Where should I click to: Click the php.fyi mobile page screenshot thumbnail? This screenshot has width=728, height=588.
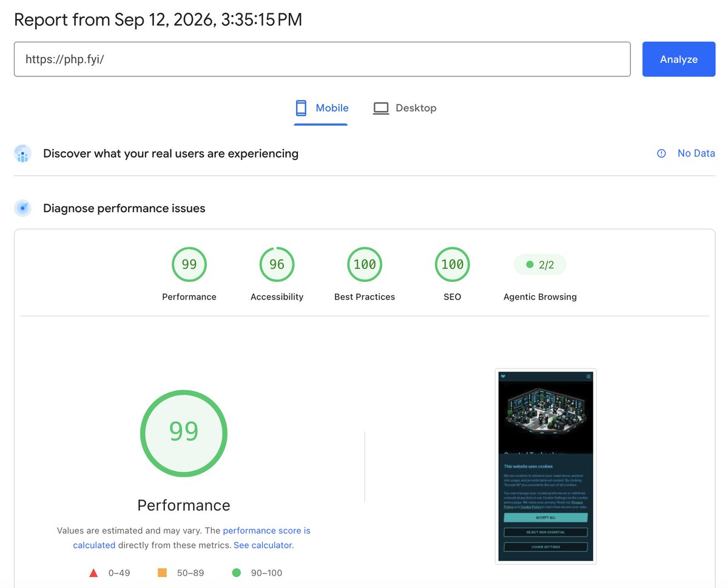pos(545,466)
